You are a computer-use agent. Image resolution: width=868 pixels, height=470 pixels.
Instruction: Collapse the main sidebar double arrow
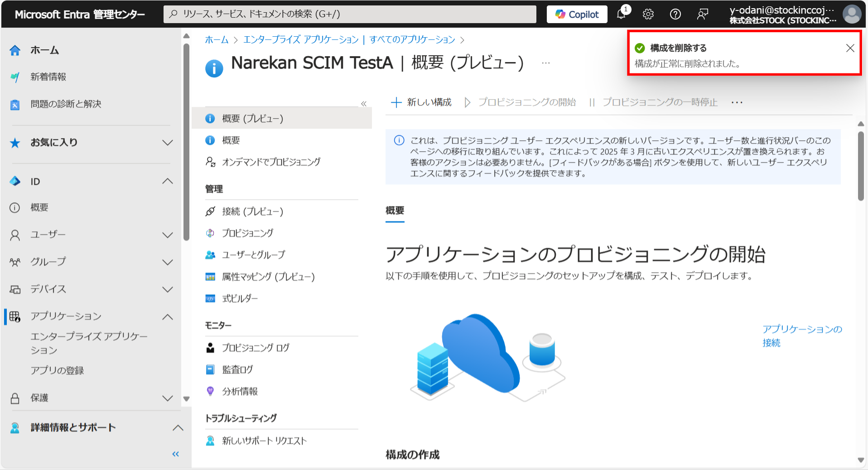click(x=176, y=454)
